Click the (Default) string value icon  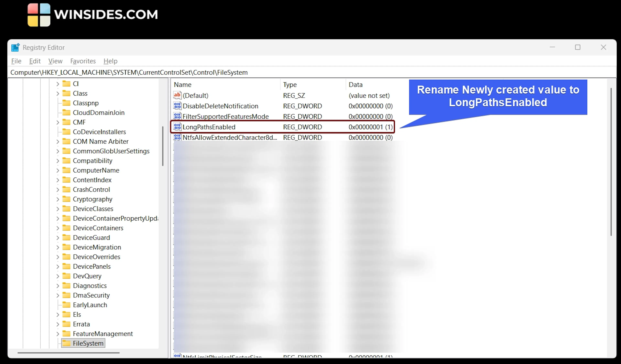[x=177, y=95]
